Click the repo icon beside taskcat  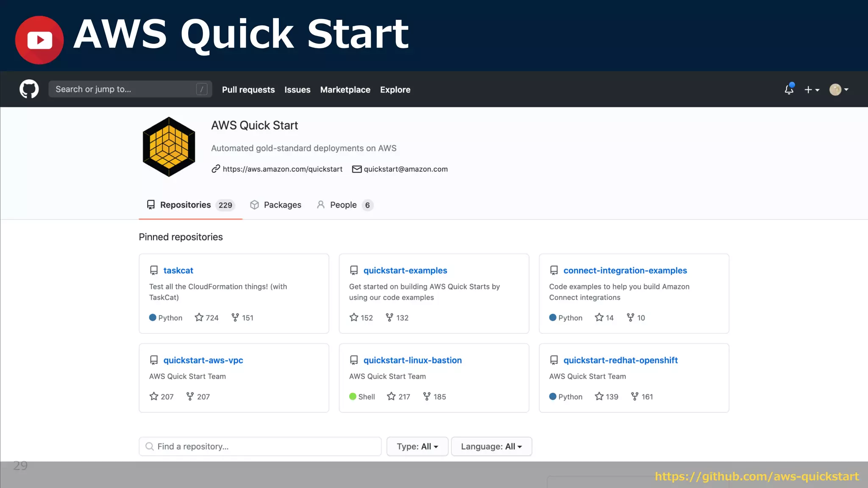point(154,270)
